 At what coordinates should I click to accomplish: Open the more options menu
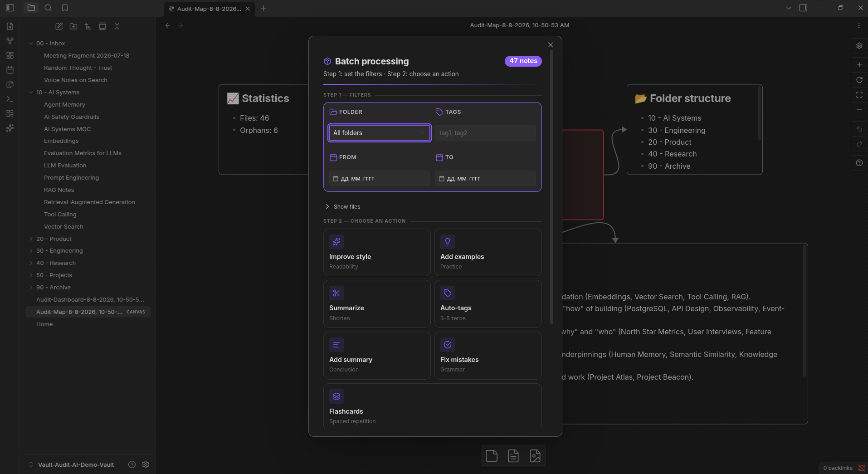(x=859, y=25)
